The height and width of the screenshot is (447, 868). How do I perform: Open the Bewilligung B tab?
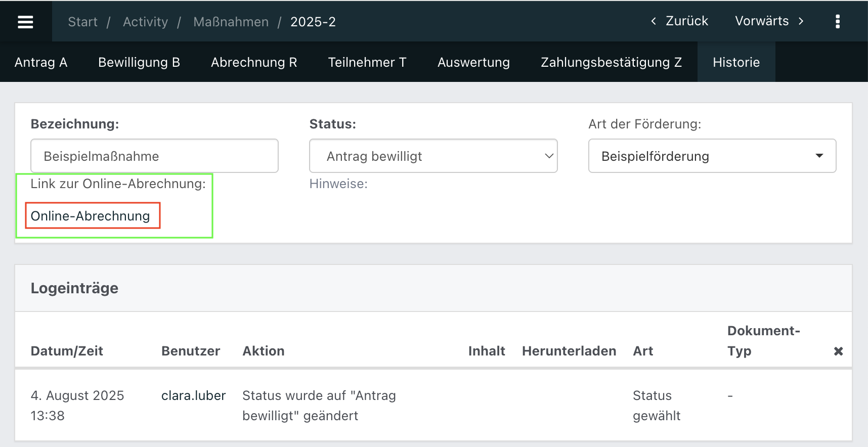coord(139,62)
